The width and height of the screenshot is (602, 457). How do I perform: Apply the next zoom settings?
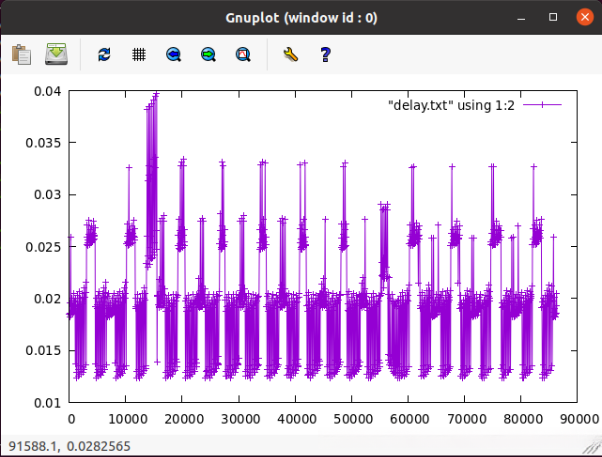click(x=208, y=55)
